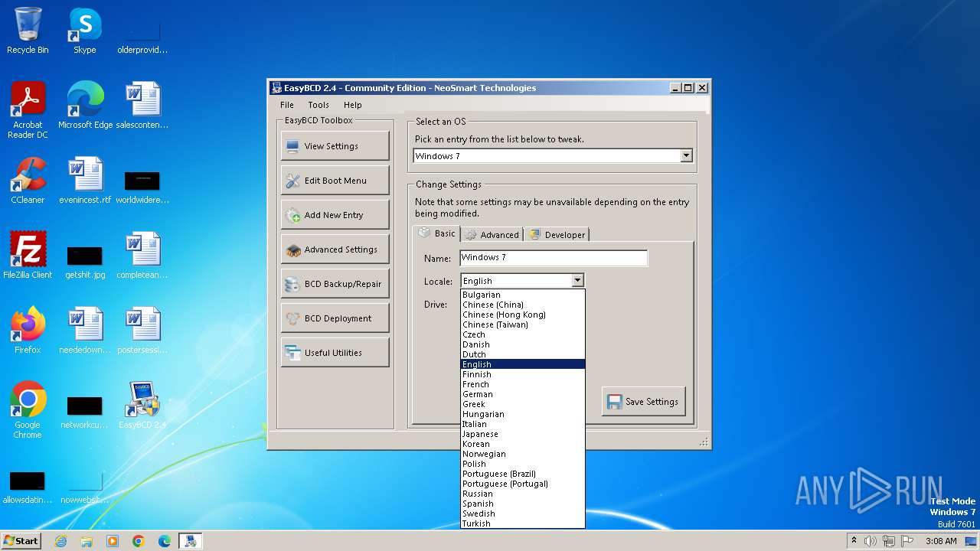Choose Norwegian in the locale list
The height and width of the screenshot is (551, 980).
(x=523, y=454)
